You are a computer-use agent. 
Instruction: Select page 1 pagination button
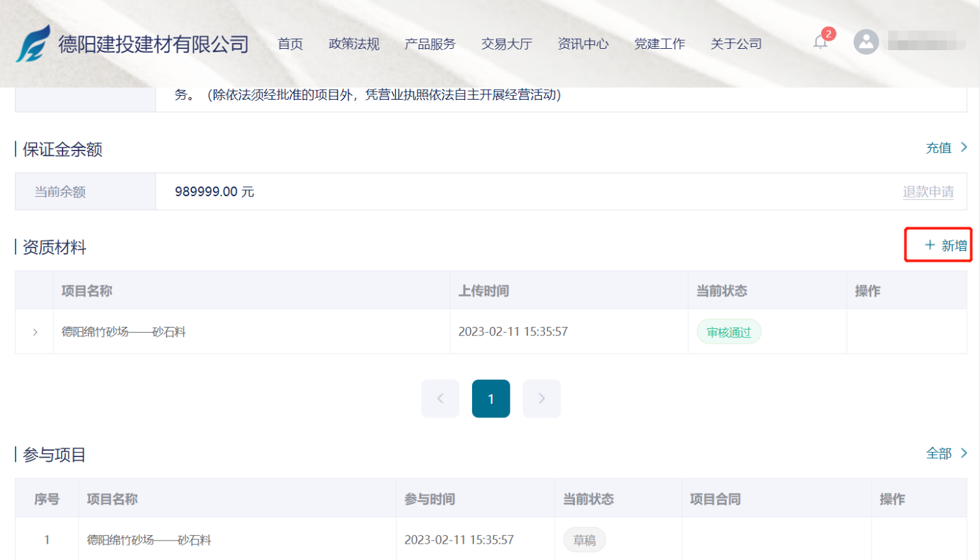click(491, 399)
